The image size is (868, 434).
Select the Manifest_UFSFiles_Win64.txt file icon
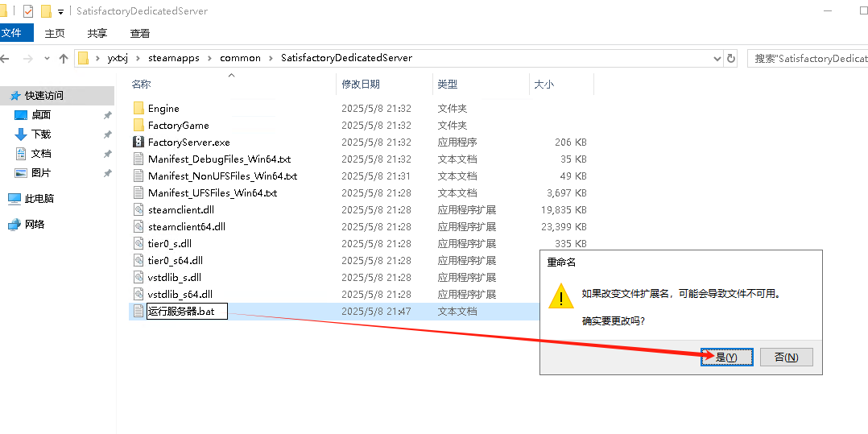[138, 193]
